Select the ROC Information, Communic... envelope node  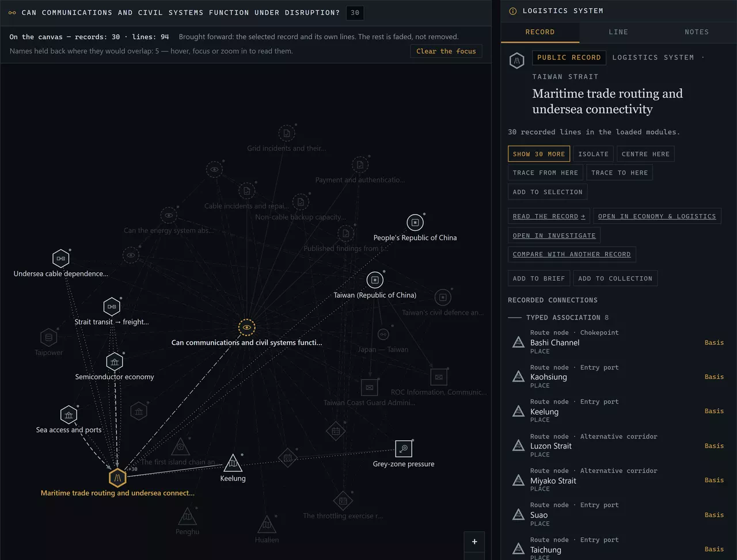click(x=439, y=377)
